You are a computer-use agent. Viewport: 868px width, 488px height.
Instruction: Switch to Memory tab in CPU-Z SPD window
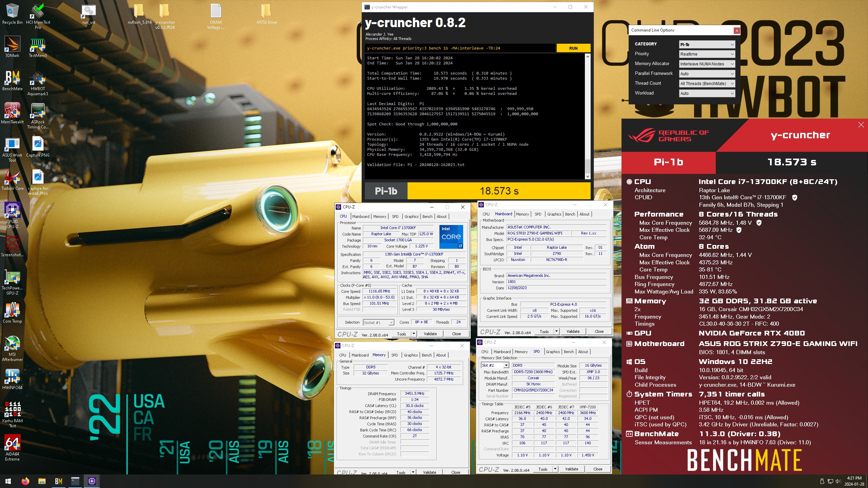(x=521, y=352)
